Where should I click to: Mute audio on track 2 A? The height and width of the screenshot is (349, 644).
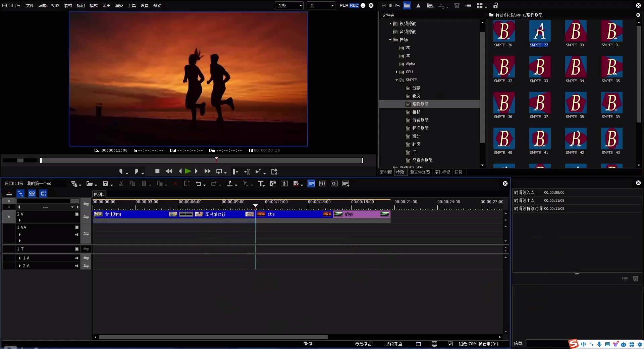click(x=77, y=266)
